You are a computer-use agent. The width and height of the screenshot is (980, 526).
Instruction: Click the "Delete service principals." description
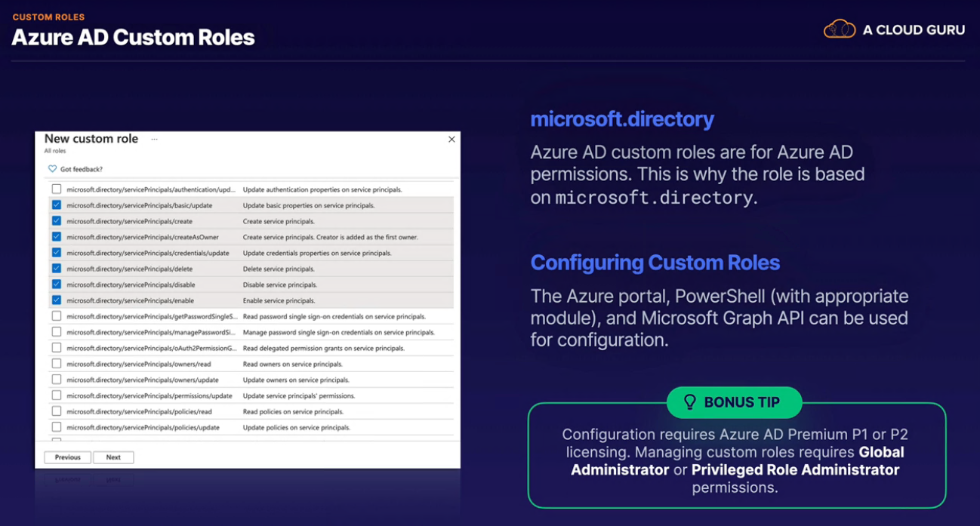(279, 269)
